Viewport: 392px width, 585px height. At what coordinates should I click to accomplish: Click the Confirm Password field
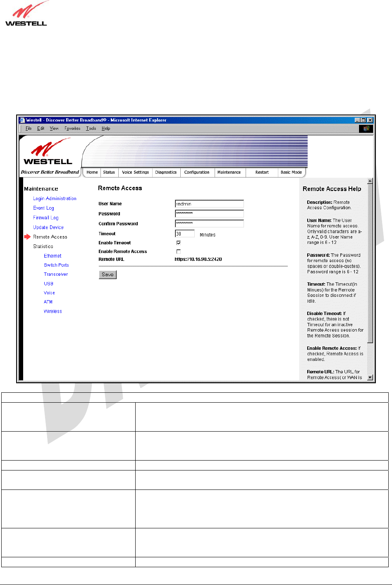click(x=209, y=224)
